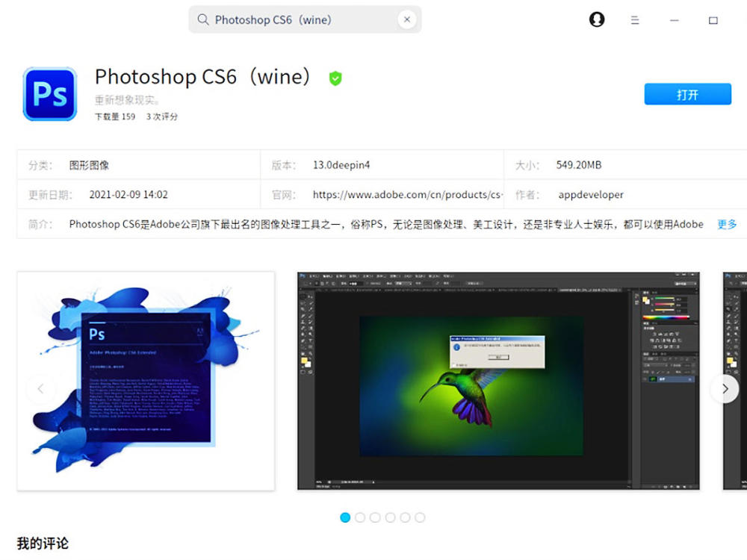
Task: Click the version value "13.0deepin4"
Action: 341,165
